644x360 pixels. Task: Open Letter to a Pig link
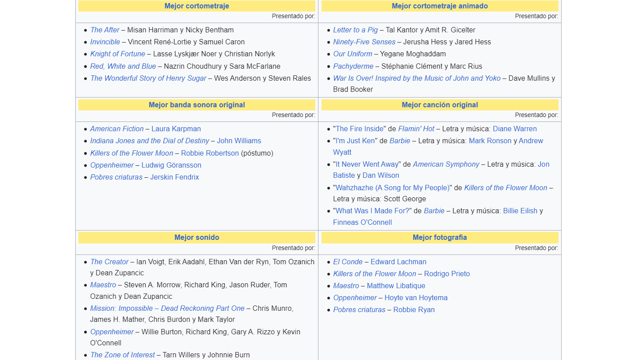(x=356, y=30)
